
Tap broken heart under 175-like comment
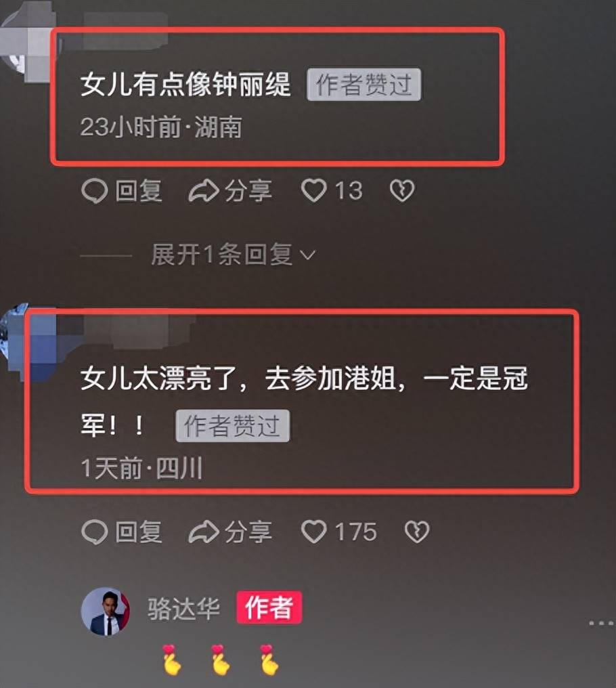click(416, 532)
